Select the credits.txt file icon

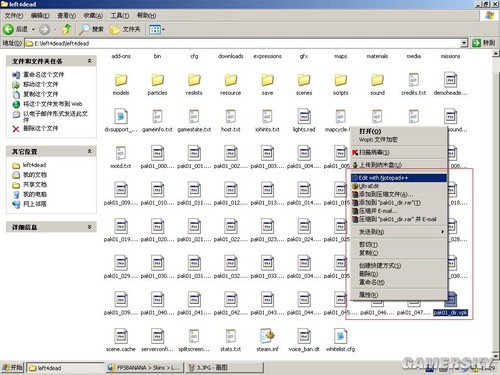coord(414,80)
